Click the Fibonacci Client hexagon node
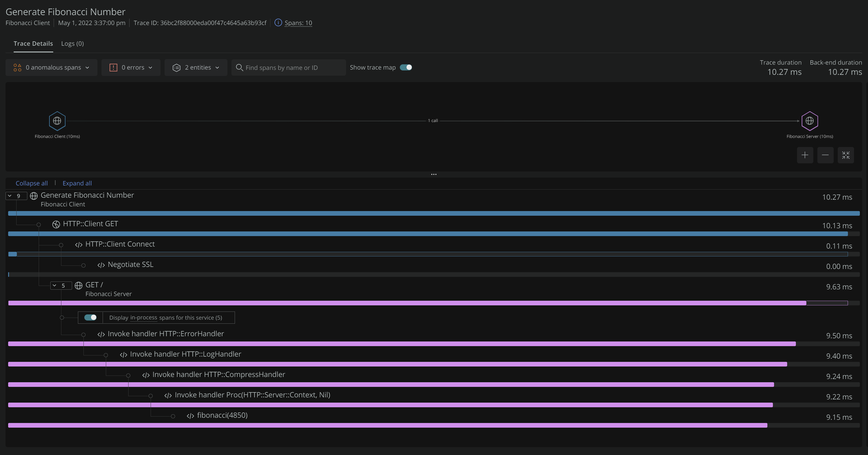868x455 pixels. coord(57,121)
